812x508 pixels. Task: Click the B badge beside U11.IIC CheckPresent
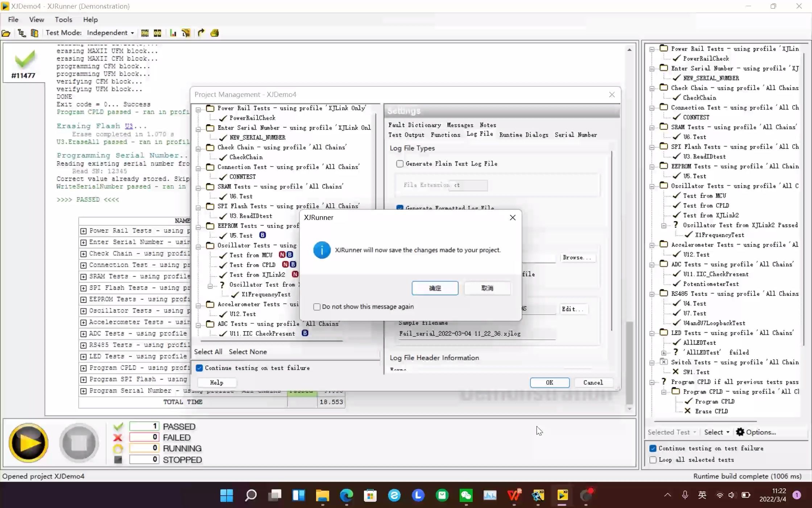click(x=305, y=333)
